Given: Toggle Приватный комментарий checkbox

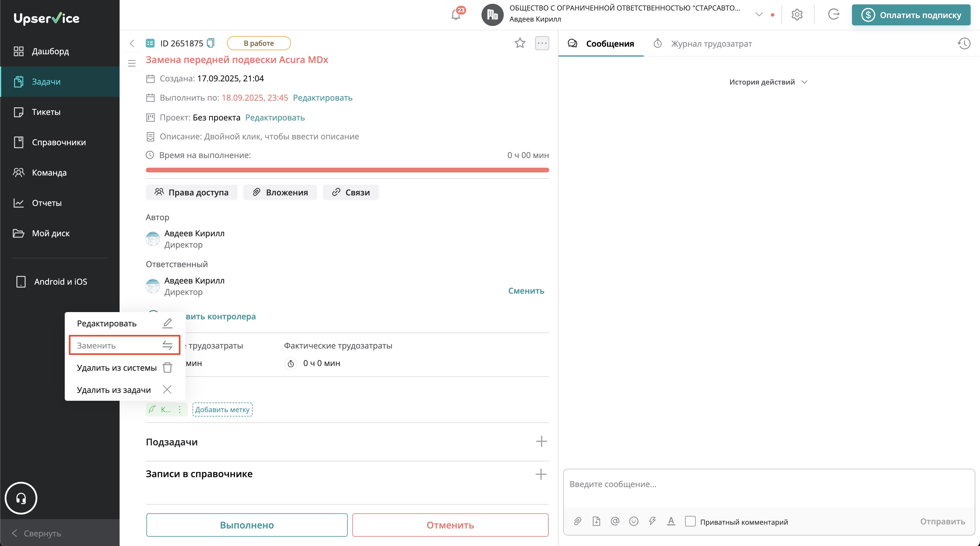Looking at the screenshot, I should click(690, 521).
